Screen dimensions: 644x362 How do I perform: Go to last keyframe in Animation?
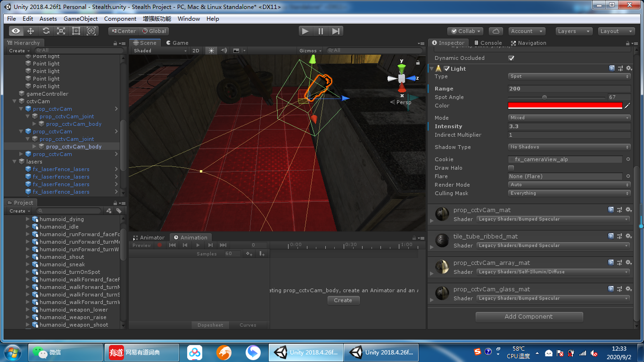click(x=223, y=245)
